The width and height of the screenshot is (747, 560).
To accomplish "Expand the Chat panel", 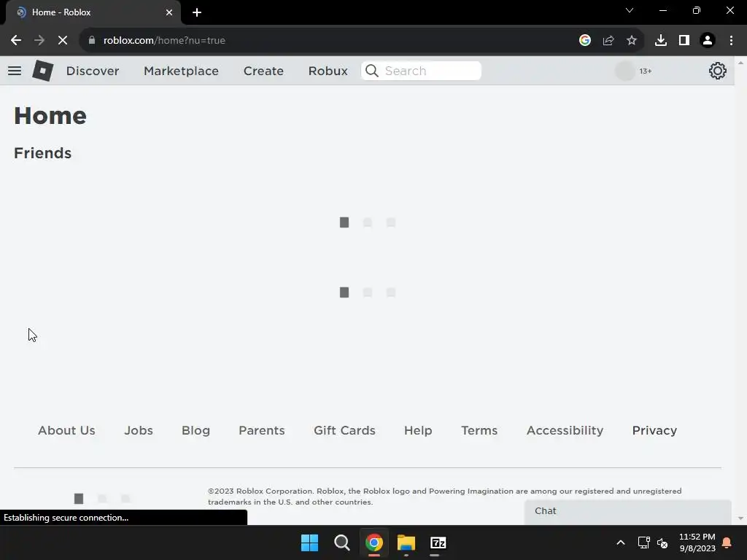I will (628, 511).
